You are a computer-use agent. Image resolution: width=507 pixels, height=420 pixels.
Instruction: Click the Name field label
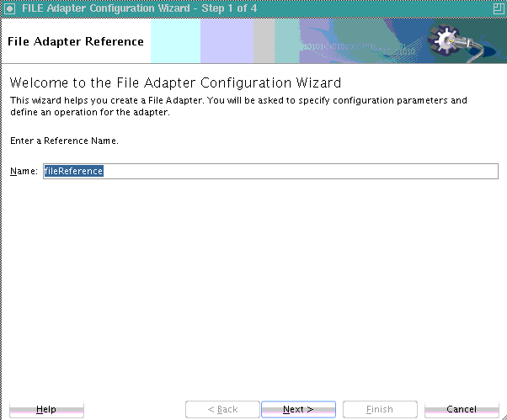pos(24,171)
